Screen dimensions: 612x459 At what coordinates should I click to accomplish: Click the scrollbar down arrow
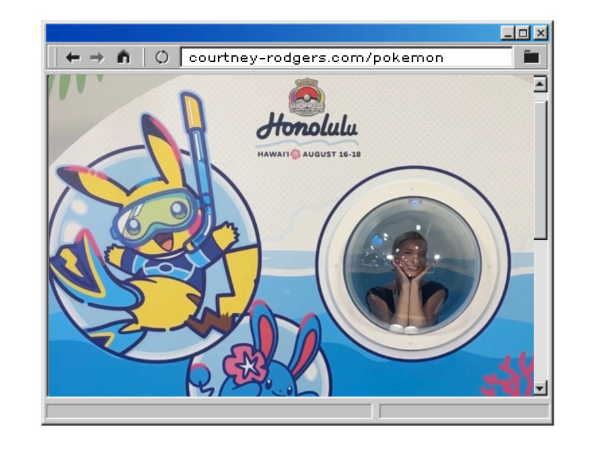point(540,388)
